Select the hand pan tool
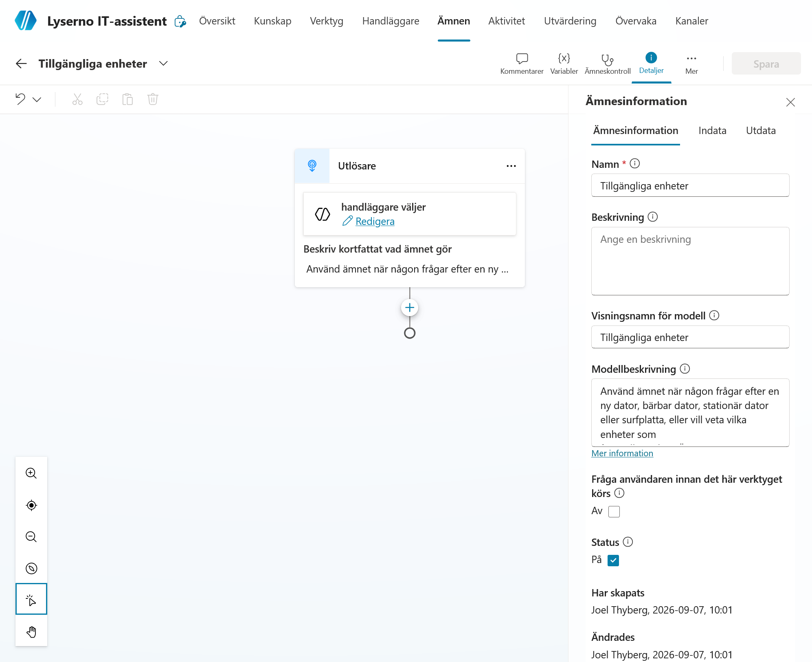Image resolution: width=812 pixels, height=662 pixels. click(x=31, y=632)
